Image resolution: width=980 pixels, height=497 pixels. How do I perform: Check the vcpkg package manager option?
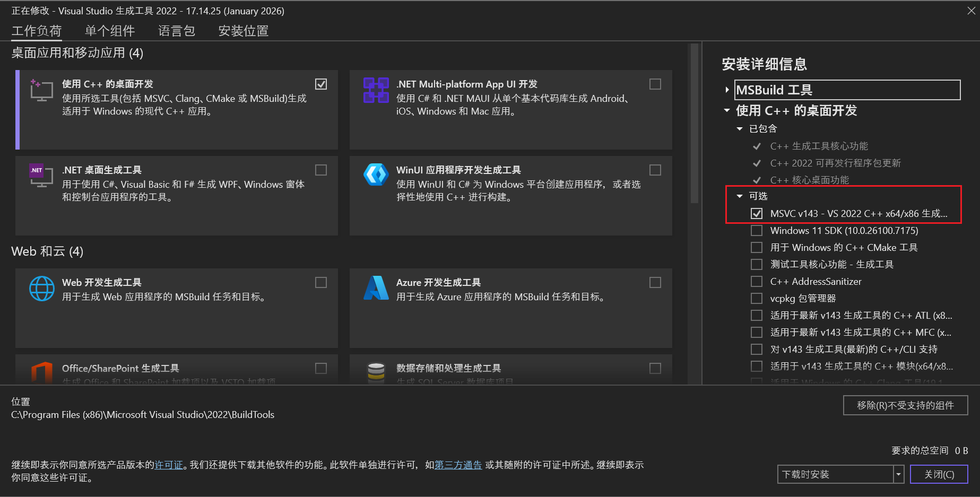(757, 299)
